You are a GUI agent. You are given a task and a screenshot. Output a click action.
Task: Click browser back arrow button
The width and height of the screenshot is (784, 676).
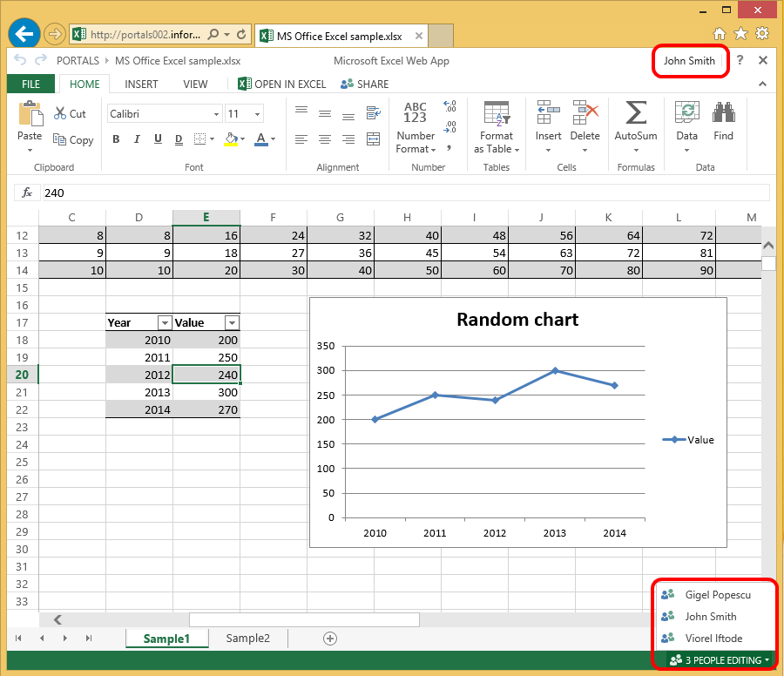24,34
